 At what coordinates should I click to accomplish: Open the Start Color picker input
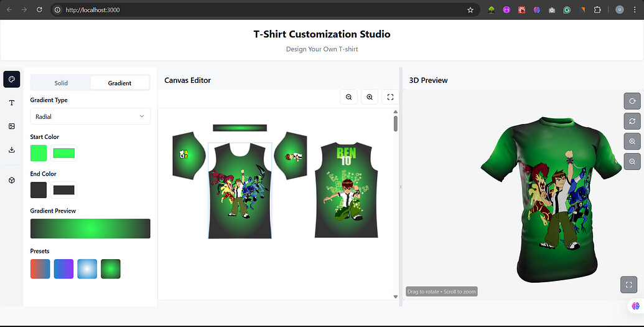pyautogui.click(x=63, y=153)
